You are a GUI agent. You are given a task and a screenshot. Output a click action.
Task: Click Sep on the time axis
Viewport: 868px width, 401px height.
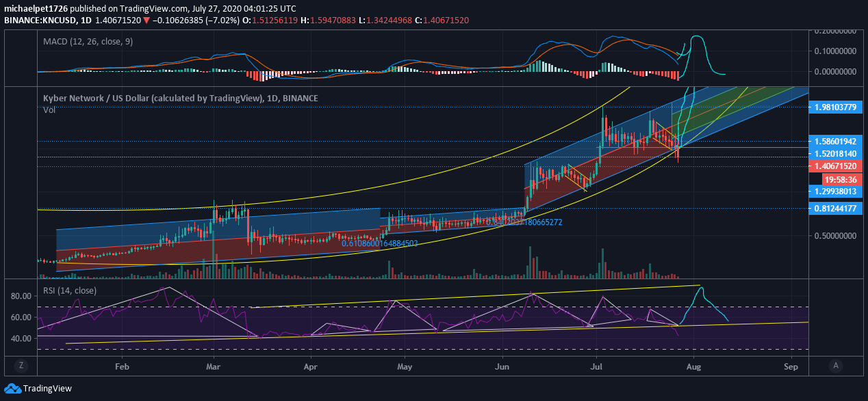[791, 366]
